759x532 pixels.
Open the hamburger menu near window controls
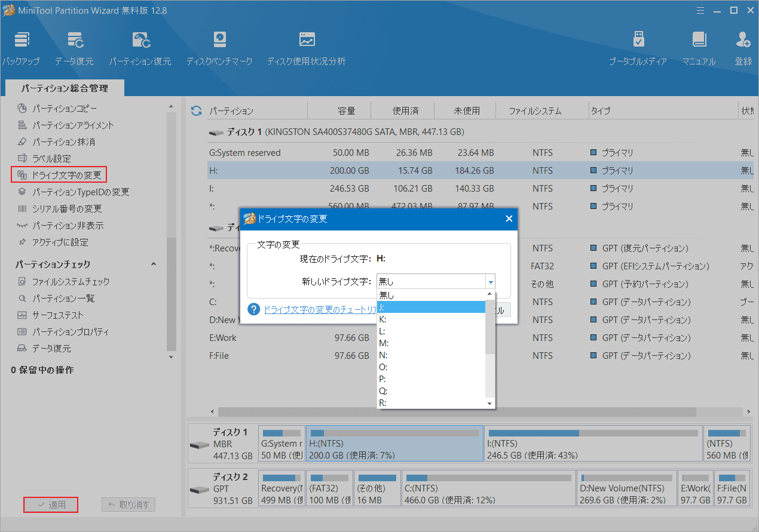coord(700,10)
